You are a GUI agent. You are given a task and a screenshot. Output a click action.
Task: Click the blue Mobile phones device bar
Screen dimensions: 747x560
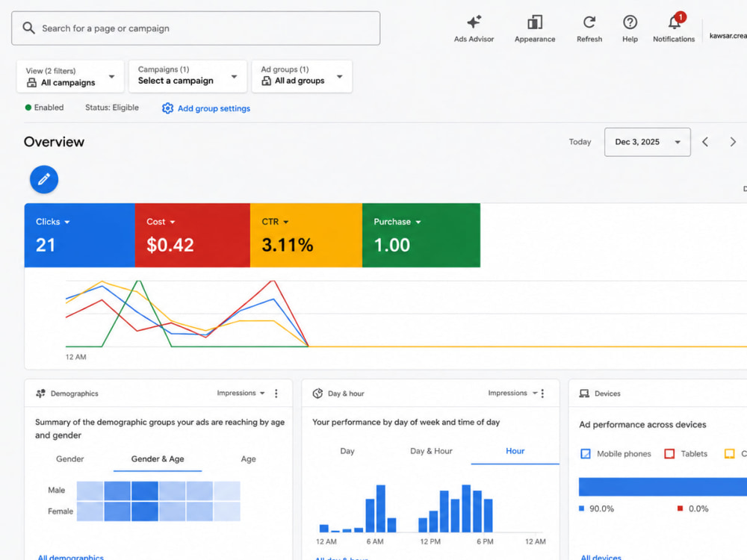[663, 487]
